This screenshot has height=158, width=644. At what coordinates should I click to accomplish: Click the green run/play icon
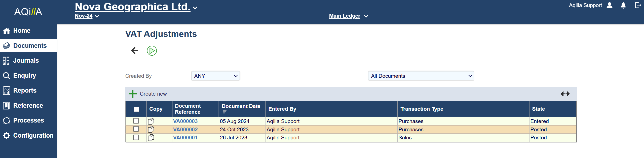pyautogui.click(x=152, y=51)
